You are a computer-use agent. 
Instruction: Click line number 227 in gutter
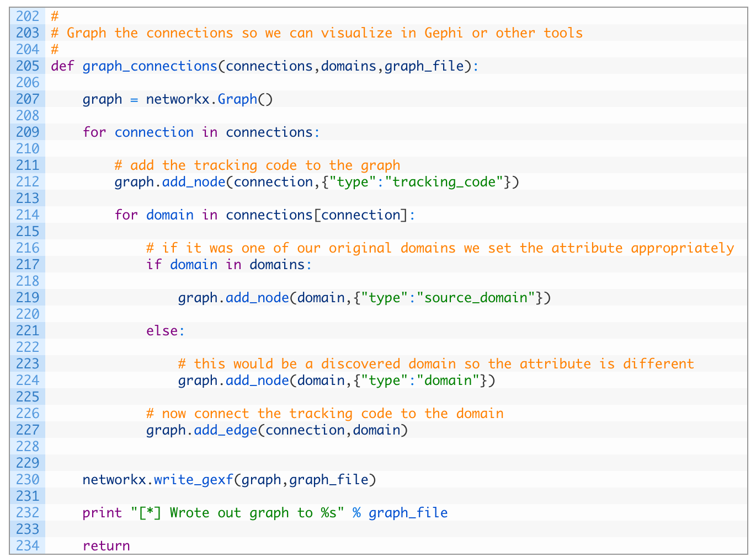click(28, 430)
